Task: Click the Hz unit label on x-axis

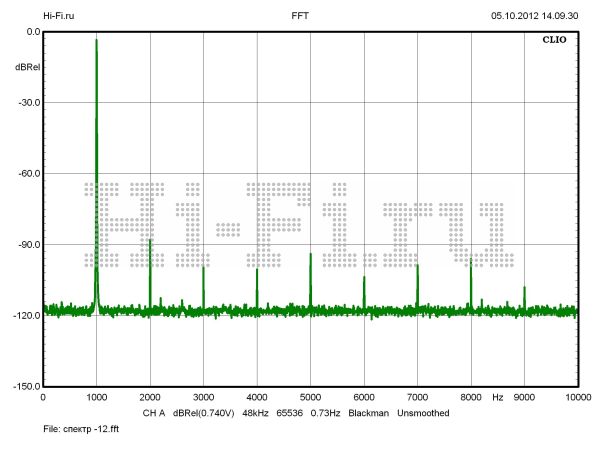Action: 497,397
